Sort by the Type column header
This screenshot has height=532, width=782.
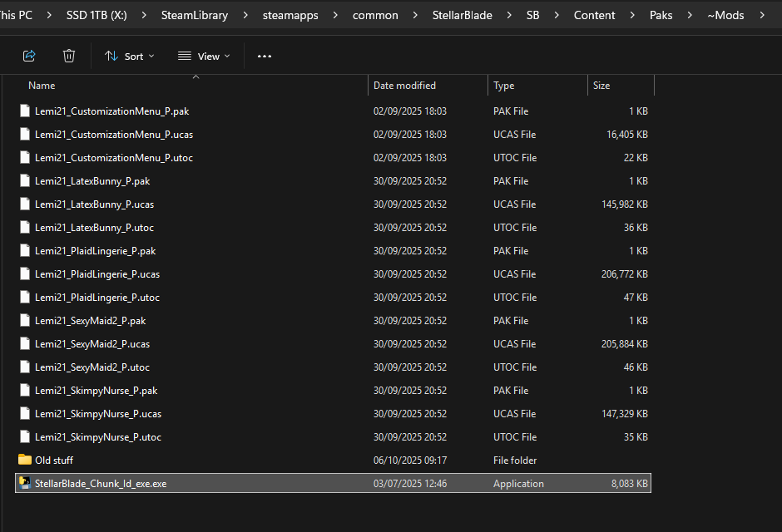pyautogui.click(x=503, y=85)
